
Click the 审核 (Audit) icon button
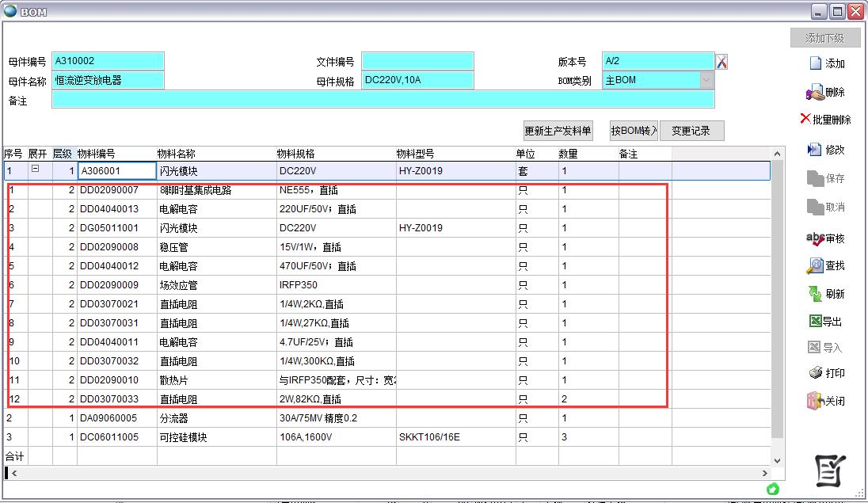(x=826, y=238)
